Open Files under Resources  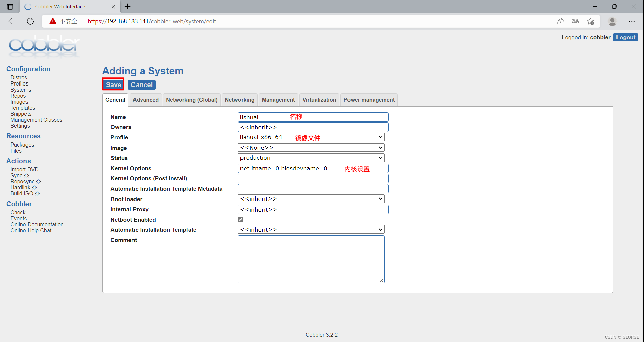(16, 151)
